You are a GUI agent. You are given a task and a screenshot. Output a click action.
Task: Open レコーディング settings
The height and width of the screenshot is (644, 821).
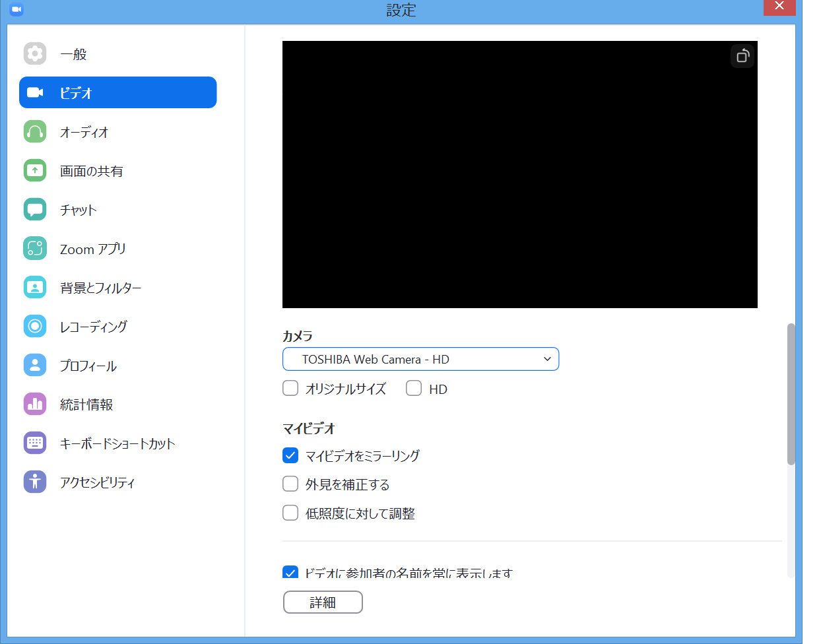117,326
